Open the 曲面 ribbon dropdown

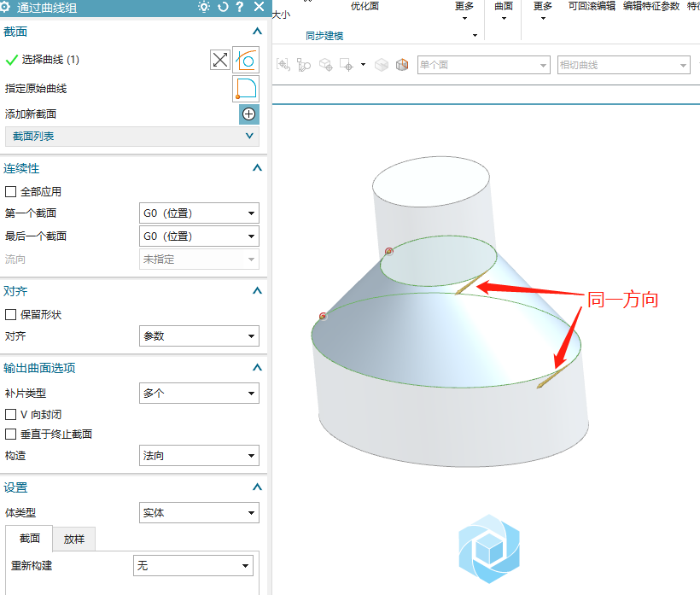(x=504, y=11)
